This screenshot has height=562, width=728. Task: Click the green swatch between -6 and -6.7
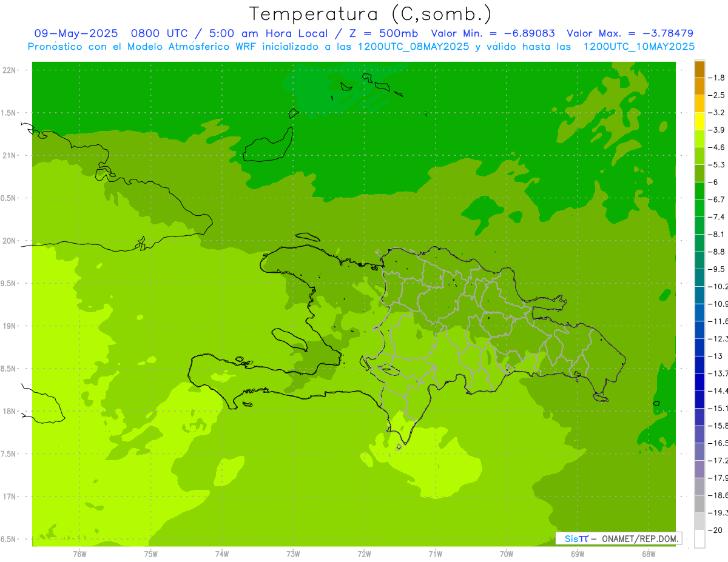(699, 191)
